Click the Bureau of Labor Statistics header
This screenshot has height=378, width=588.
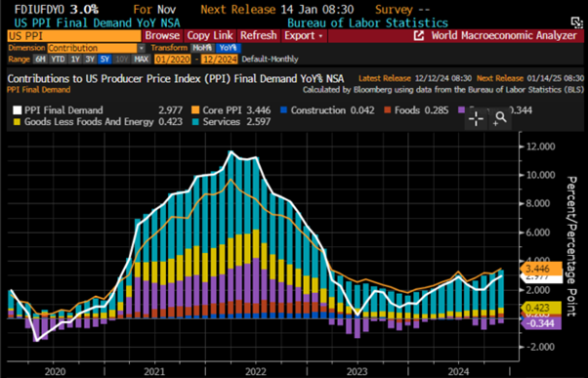point(367,22)
